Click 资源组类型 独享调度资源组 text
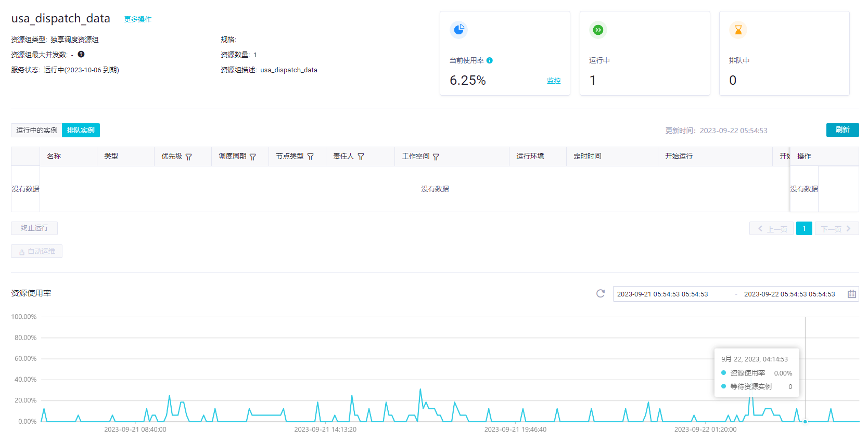Viewport: 868px width, 441px height. pos(55,40)
